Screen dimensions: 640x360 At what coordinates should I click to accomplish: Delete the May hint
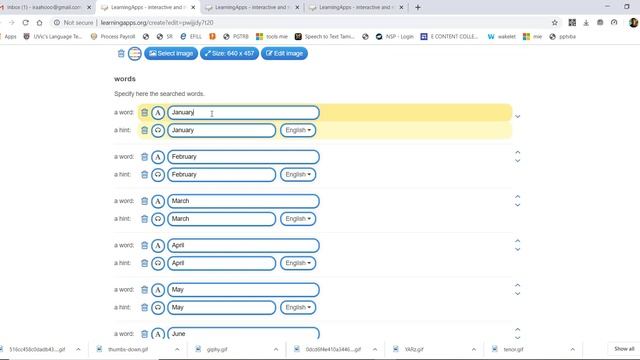pos(144,307)
